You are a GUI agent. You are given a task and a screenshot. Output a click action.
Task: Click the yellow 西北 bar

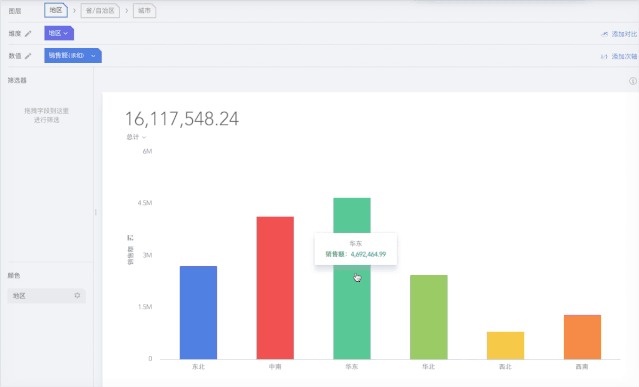pyautogui.click(x=505, y=345)
